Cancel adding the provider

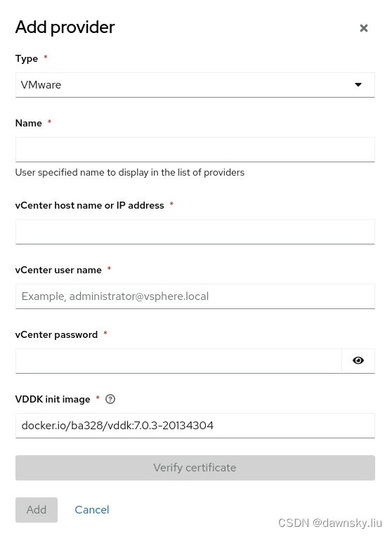pyautogui.click(x=92, y=510)
